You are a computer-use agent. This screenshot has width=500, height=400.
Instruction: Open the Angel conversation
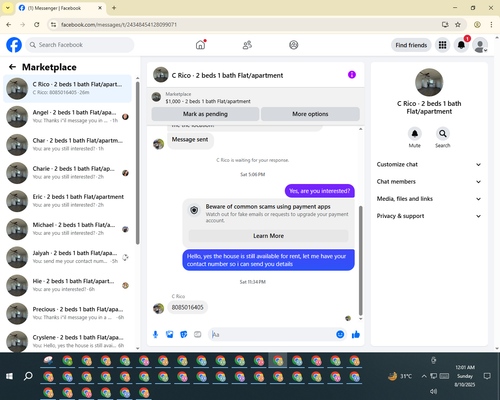(x=67, y=117)
